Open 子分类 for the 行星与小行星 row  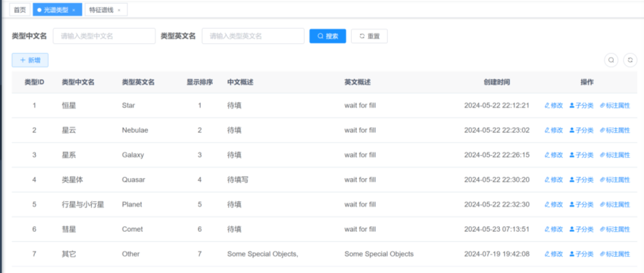pos(581,204)
